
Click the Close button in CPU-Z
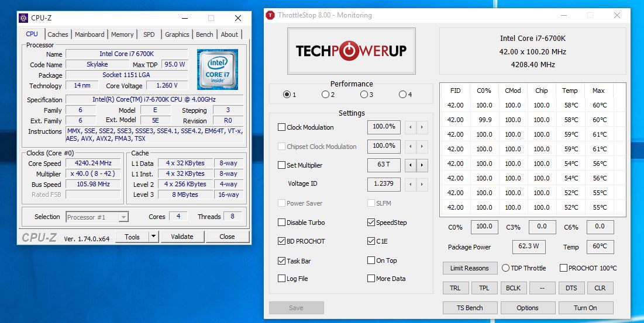(227, 237)
